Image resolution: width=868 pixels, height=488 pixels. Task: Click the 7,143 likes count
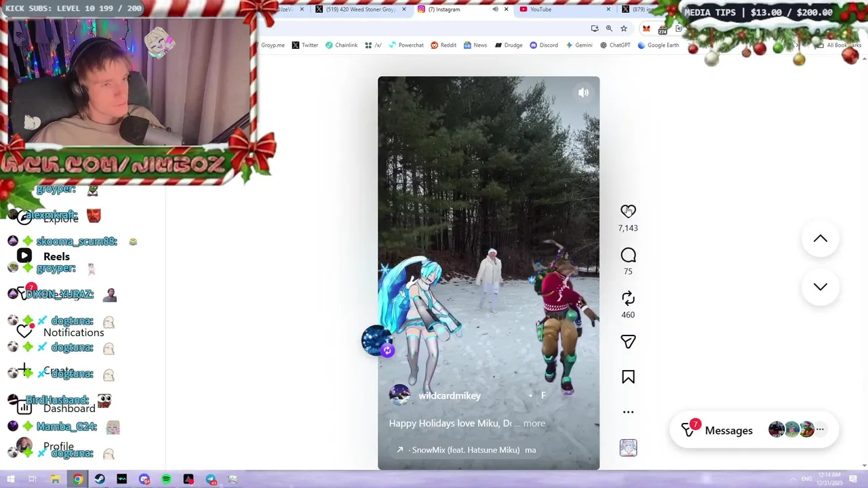coord(628,228)
